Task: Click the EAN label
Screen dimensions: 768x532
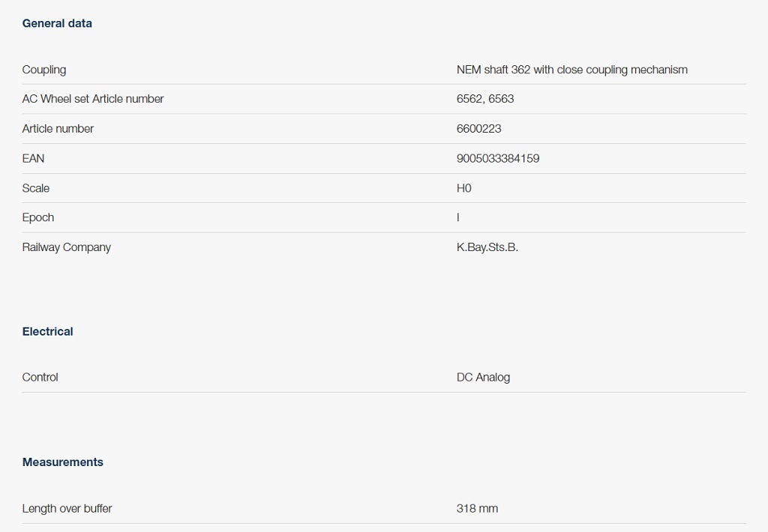Action: click(33, 159)
